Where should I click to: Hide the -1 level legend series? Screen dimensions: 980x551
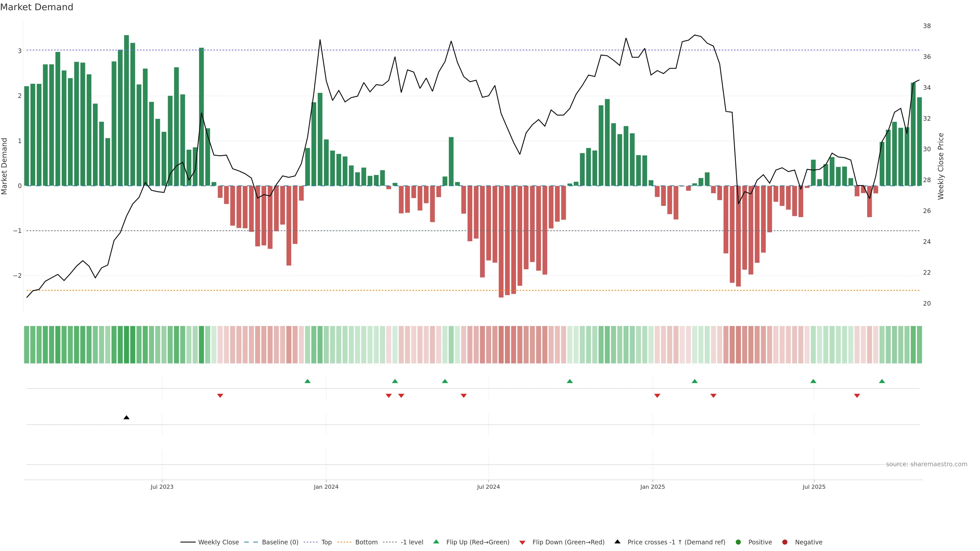click(412, 542)
